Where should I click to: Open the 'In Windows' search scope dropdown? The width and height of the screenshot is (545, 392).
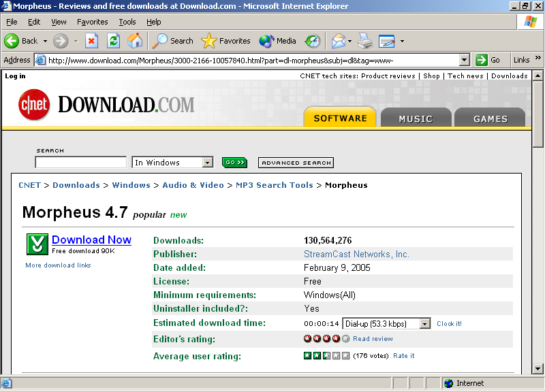208,163
